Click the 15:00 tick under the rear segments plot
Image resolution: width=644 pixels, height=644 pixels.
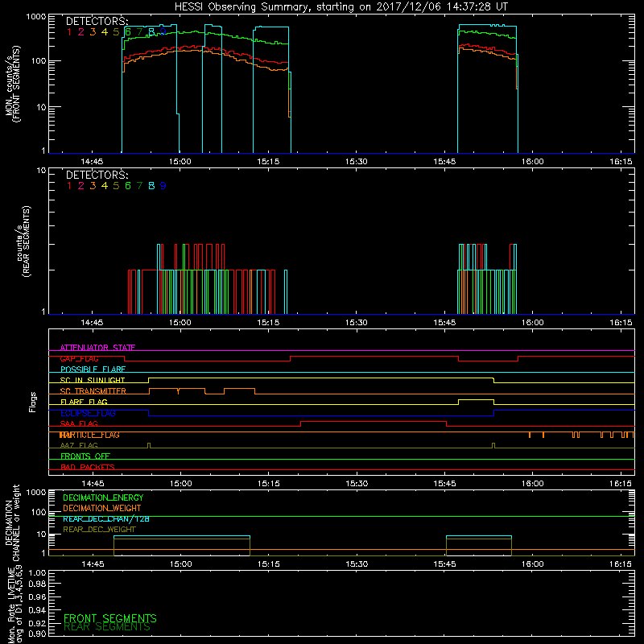click(x=180, y=323)
